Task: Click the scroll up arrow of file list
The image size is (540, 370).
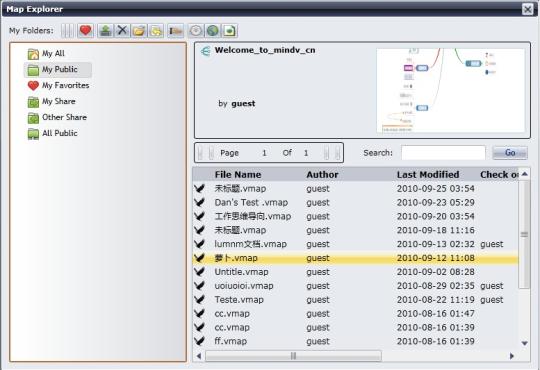Action: pos(524,174)
